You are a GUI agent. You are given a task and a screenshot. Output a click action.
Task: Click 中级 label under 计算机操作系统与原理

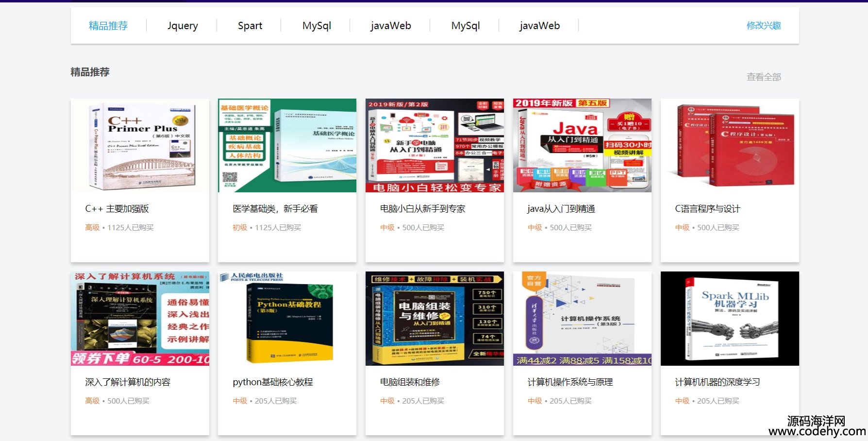tap(535, 401)
